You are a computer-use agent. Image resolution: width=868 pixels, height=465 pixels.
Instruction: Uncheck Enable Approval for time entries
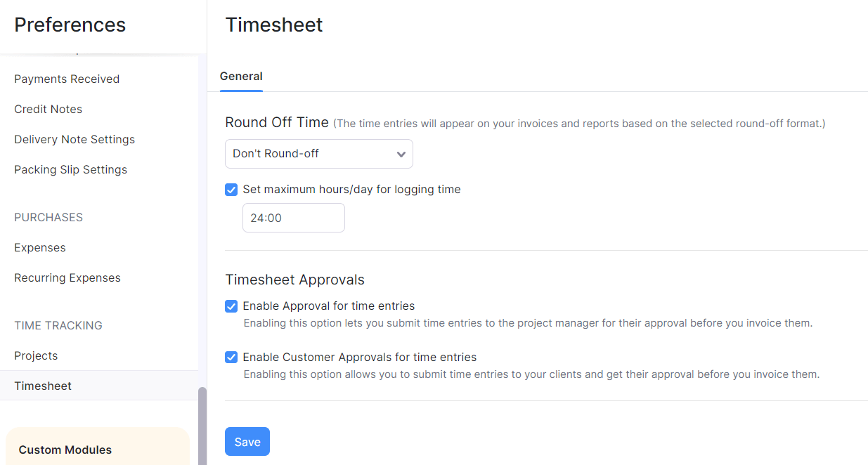[231, 306]
